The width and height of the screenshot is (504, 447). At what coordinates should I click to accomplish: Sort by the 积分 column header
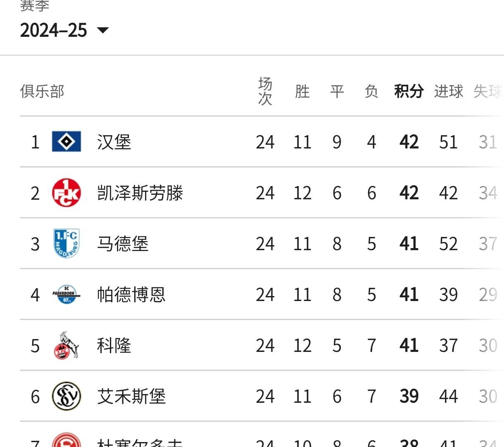409,91
